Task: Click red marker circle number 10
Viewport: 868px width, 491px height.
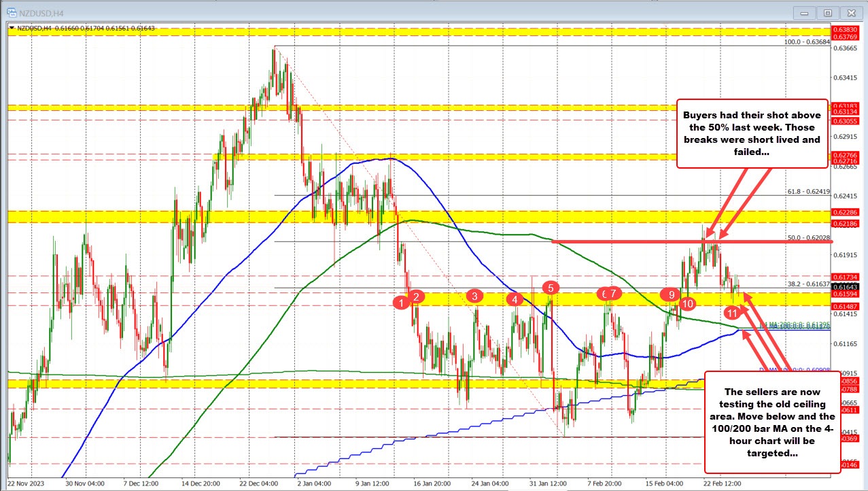Action: 687,303
